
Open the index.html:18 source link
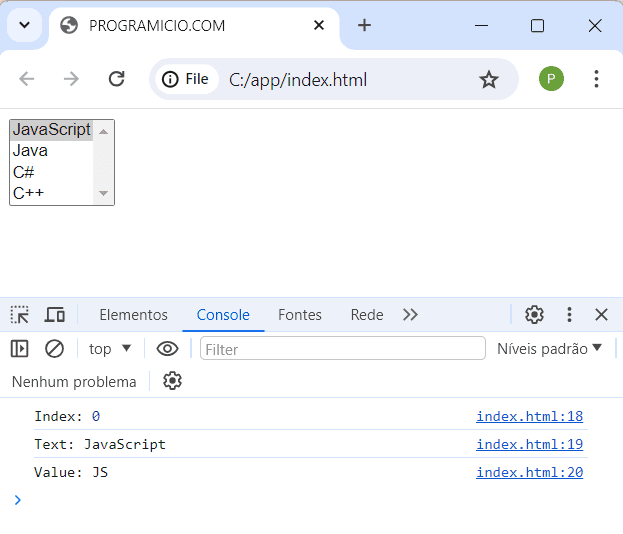click(x=529, y=416)
